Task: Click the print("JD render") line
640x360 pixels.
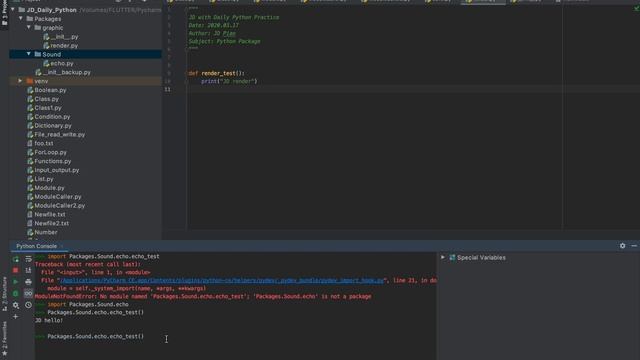Action: [x=229, y=81]
